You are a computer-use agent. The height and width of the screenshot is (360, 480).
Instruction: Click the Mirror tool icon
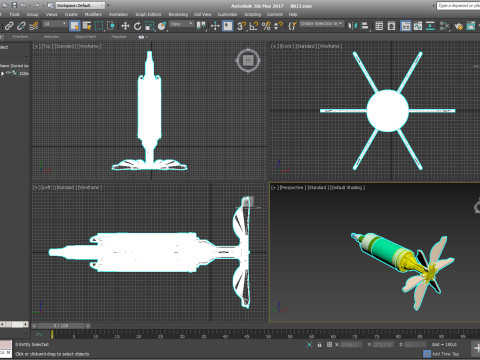pyautogui.click(x=352, y=26)
